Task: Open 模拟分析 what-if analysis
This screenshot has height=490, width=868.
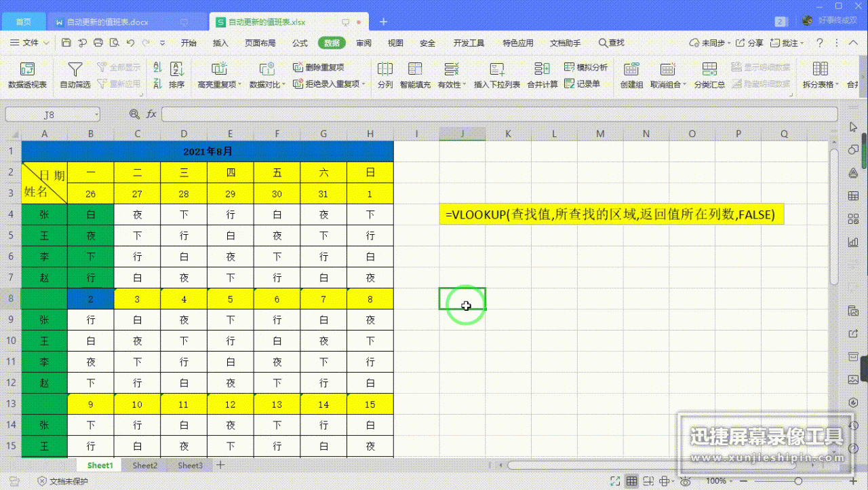Action: click(586, 68)
